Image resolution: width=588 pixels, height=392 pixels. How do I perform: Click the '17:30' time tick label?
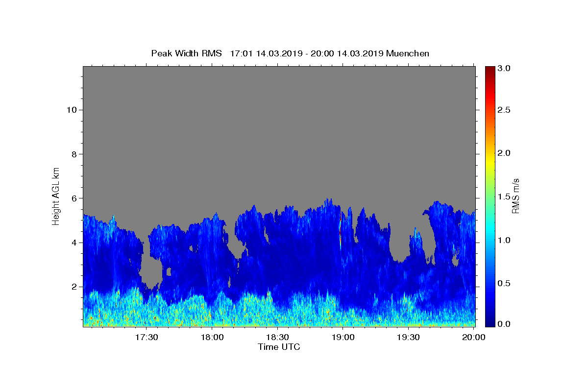[147, 337]
